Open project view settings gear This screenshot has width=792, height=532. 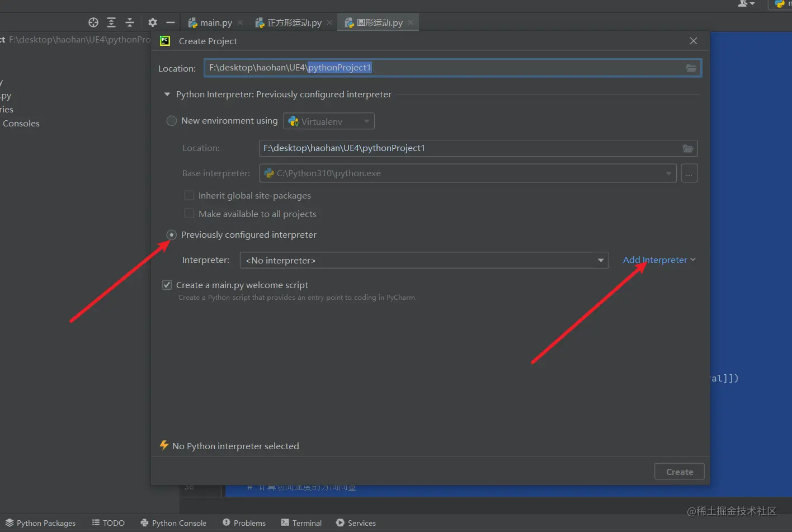[153, 22]
